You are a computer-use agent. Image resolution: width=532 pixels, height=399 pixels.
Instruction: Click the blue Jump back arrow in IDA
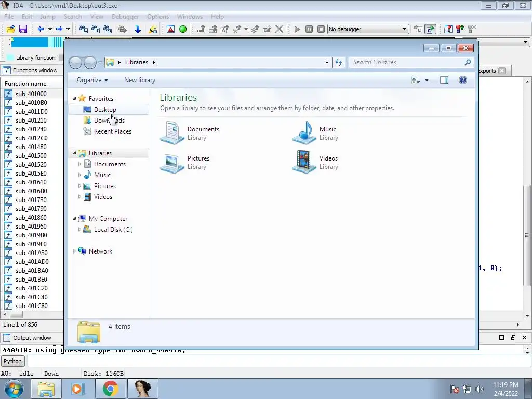coord(41,29)
